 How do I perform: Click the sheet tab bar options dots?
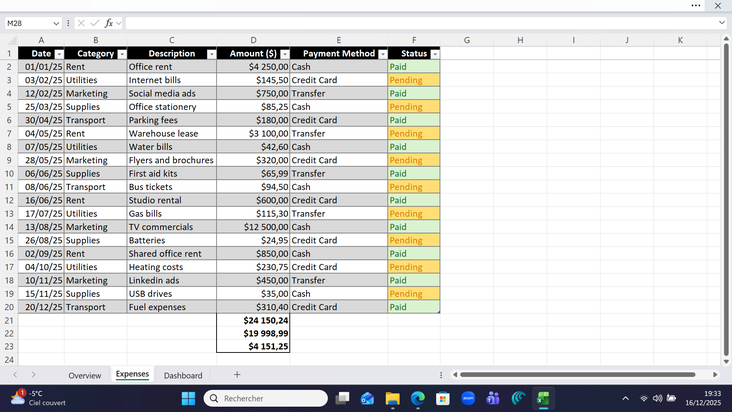[x=441, y=375]
